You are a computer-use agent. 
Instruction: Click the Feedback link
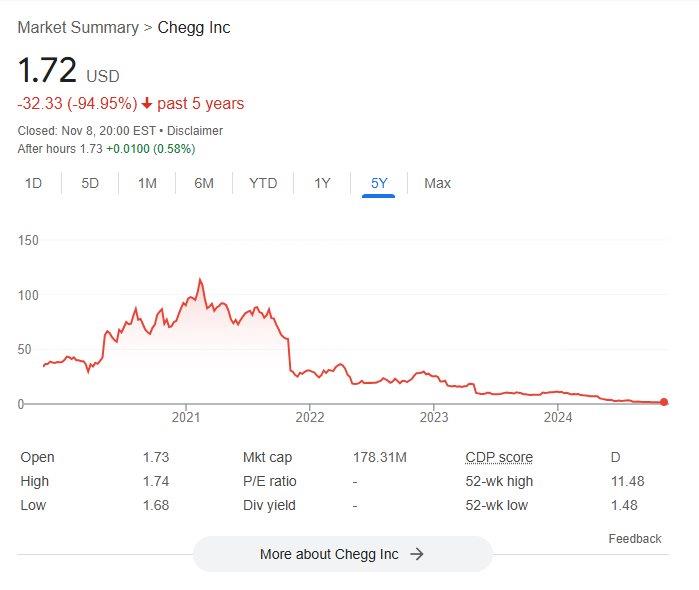click(635, 539)
